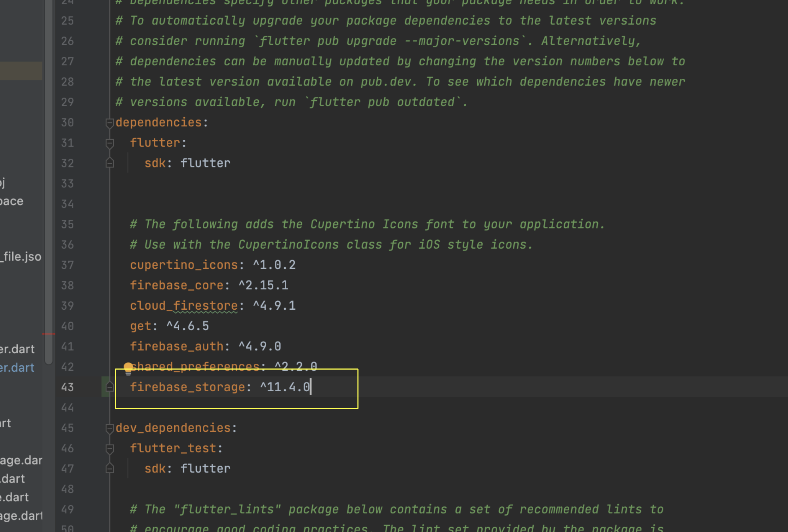788x532 pixels.
Task: Select the highlighted row in project panel
Action: coord(21,71)
